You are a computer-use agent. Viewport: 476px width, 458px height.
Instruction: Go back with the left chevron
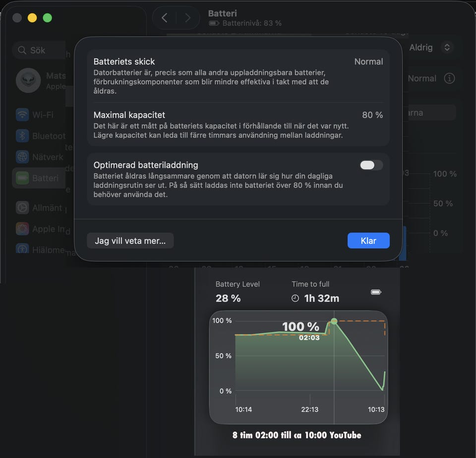point(165,18)
